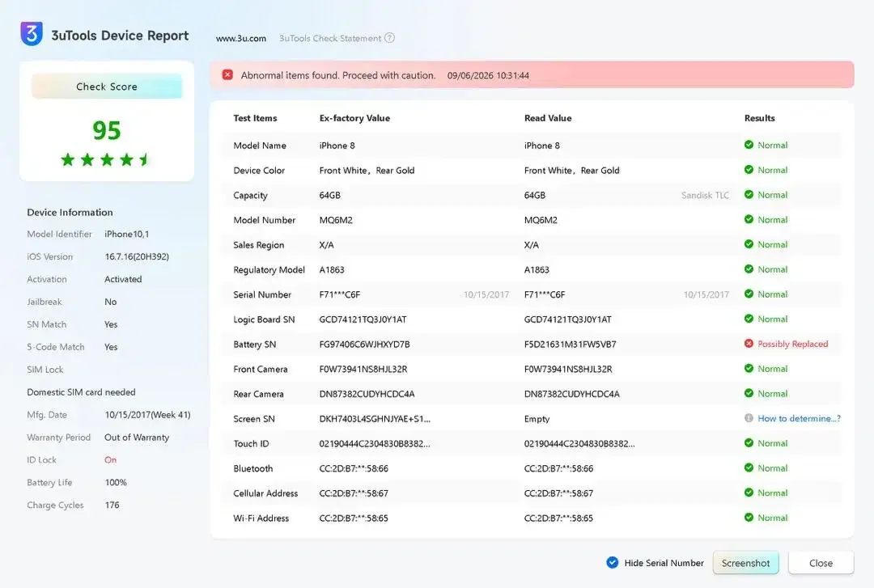Click the Model Identifier iPhone10,1 value

pos(126,234)
